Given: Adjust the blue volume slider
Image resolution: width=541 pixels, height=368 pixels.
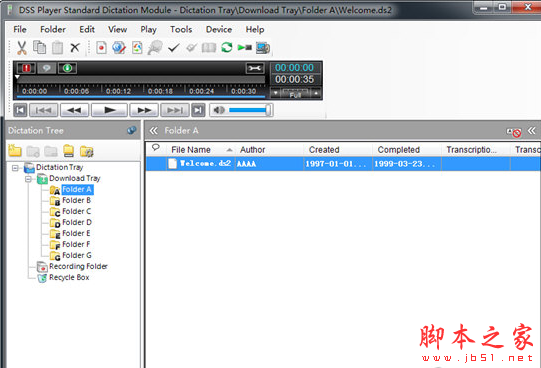Looking at the screenshot, I should click(250, 110).
